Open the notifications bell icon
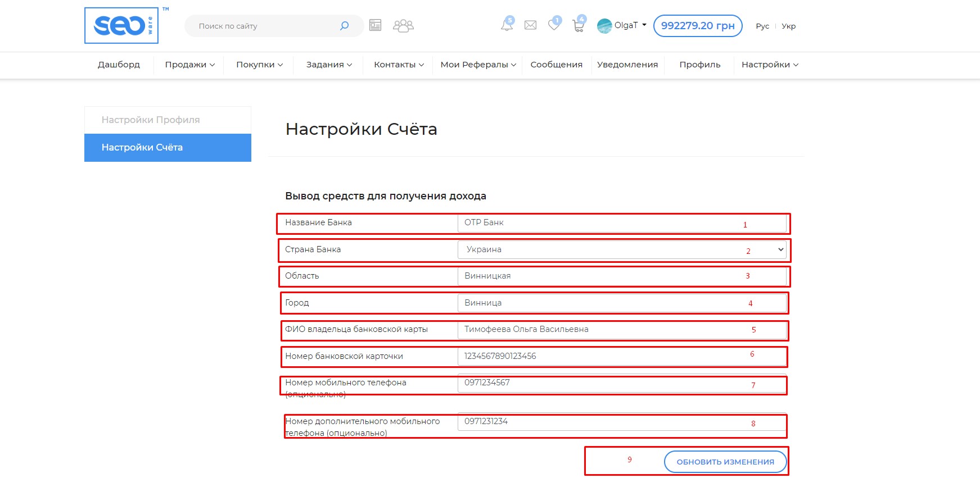Screen dimensions: 980x487 coord(507,25)
